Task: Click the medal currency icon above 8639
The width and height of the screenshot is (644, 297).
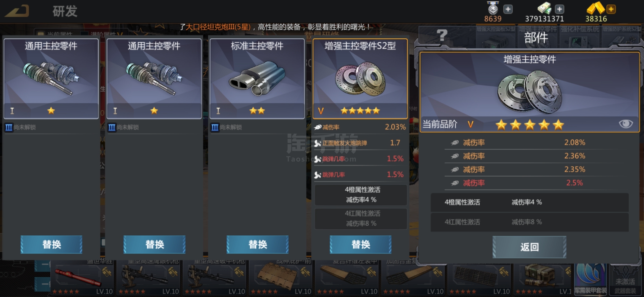Action: (x=493, y=8)
